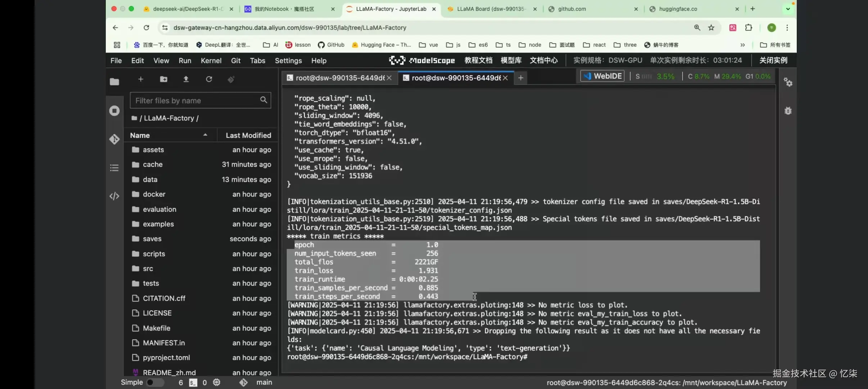
Task: Click the WebIDE button
Action: pos(602,76)
